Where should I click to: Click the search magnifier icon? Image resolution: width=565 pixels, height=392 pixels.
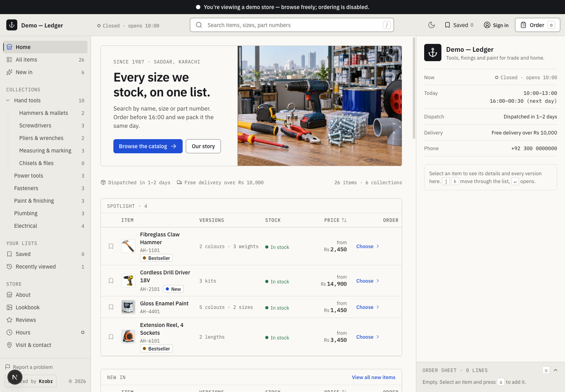pyautogui.click(x=199, y=25)
